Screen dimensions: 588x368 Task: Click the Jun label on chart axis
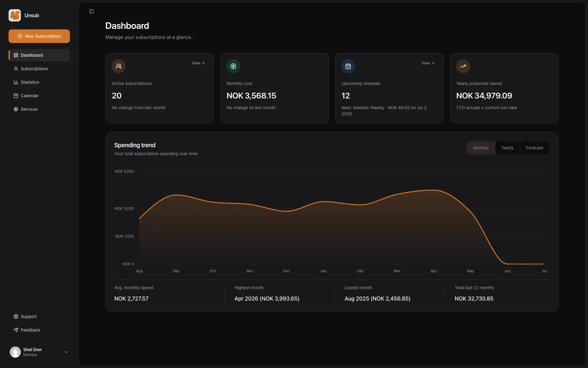tap(507, 271)
